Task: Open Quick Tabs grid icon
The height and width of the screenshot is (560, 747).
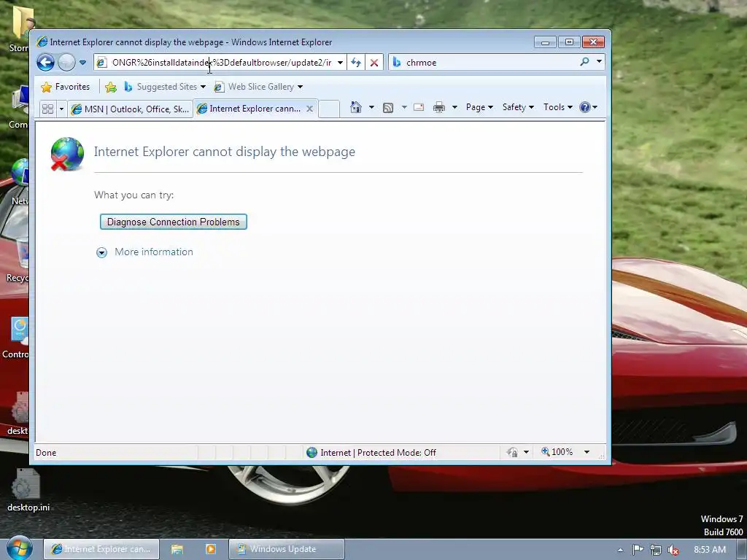Action: (x=47, y=109)
